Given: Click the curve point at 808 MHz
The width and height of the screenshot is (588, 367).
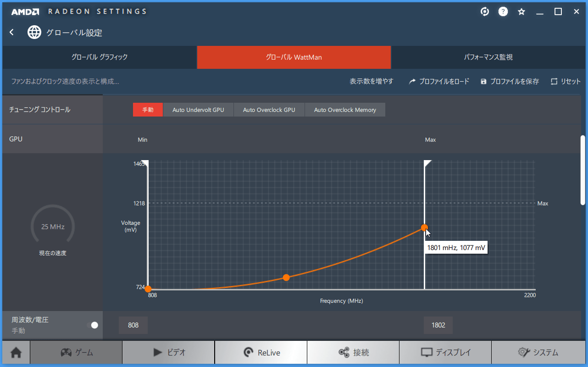Looking at the screenshot, I should click(148, 289).
